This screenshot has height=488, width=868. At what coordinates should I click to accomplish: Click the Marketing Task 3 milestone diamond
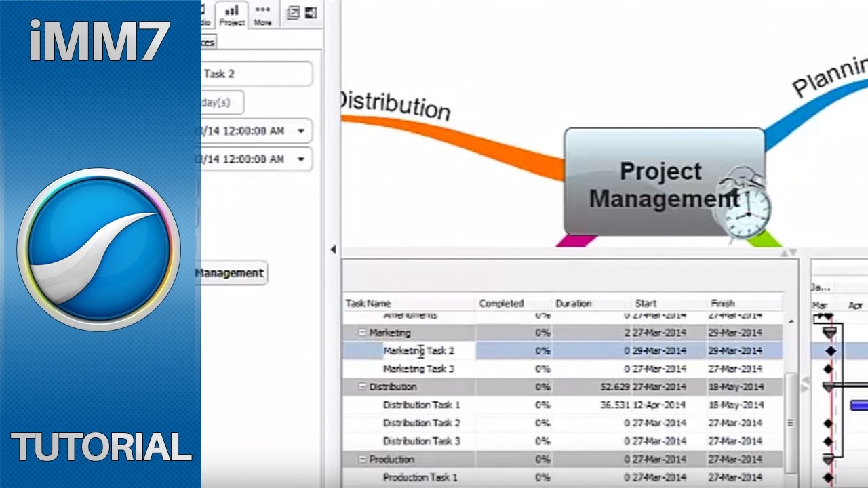click(828, 369)
